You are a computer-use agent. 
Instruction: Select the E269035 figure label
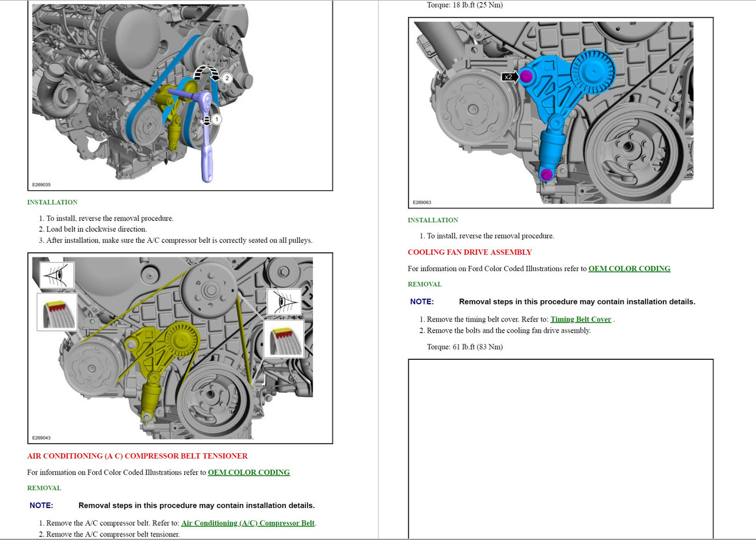point(41,184)
